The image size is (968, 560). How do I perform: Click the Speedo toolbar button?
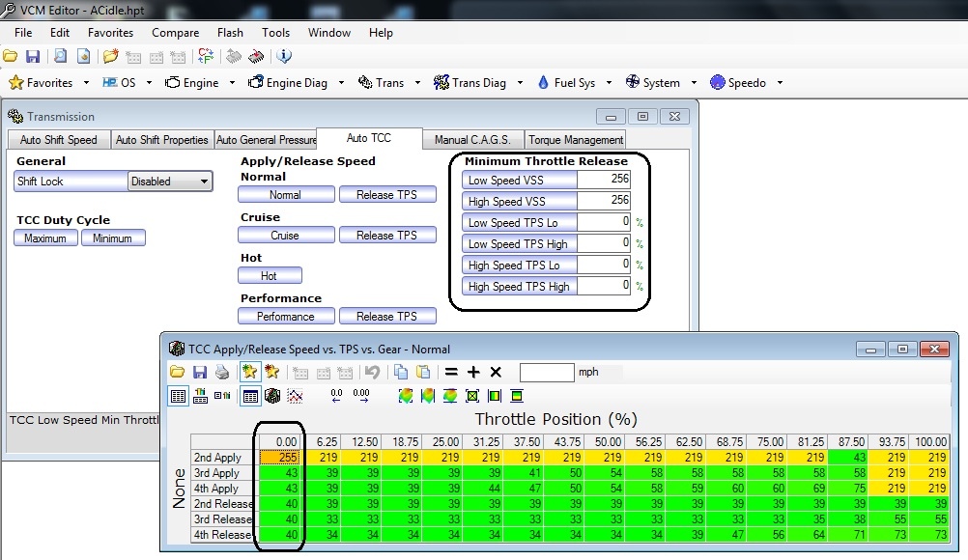point(738,83)
